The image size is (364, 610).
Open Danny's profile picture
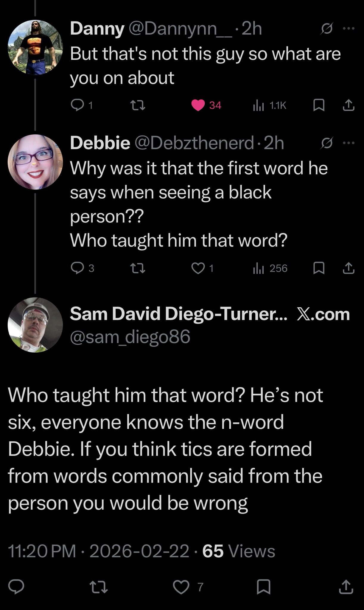[35, 47]
